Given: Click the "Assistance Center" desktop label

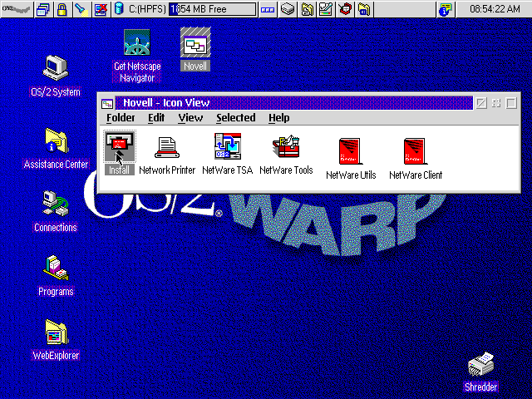Looking at the screenshot, I should tap(56, 165).
